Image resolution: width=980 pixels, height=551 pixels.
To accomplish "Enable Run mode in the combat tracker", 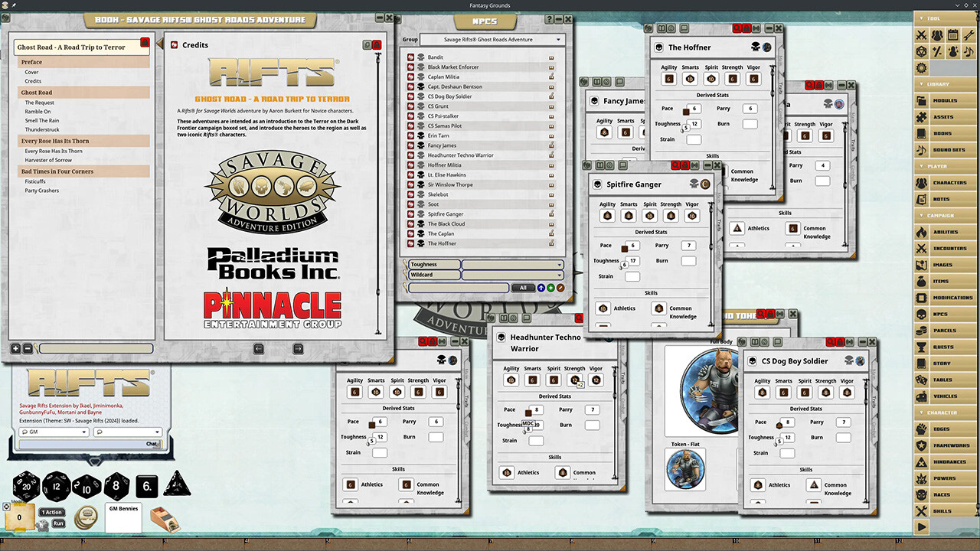I will pyautogui.click(x=58, y=523).
